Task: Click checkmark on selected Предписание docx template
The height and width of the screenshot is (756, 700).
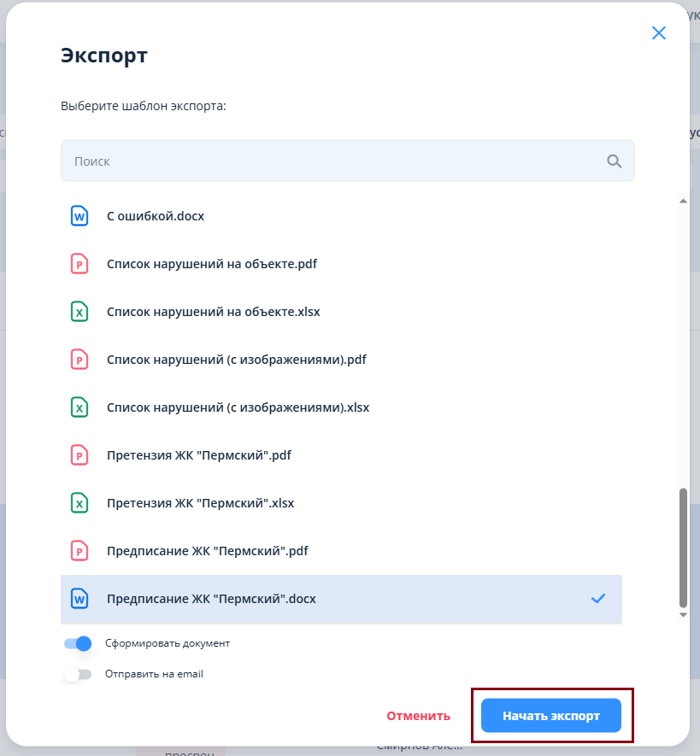Action: tap(598, 599)
